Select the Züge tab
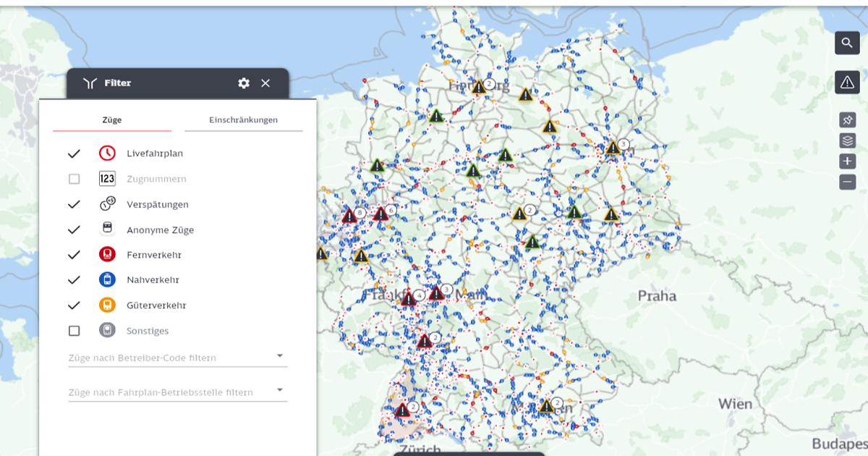Image resolution: width=868 pixels, height=456 pixels. [x=112, y=119]
